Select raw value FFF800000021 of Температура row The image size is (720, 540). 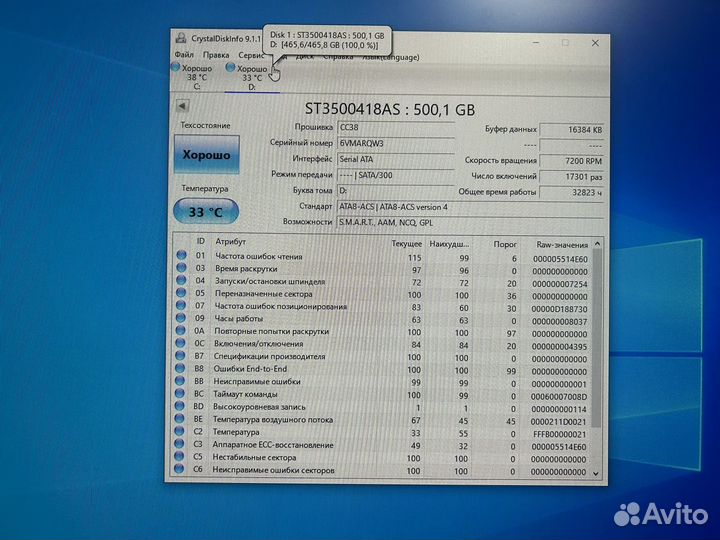click(560, 434)
